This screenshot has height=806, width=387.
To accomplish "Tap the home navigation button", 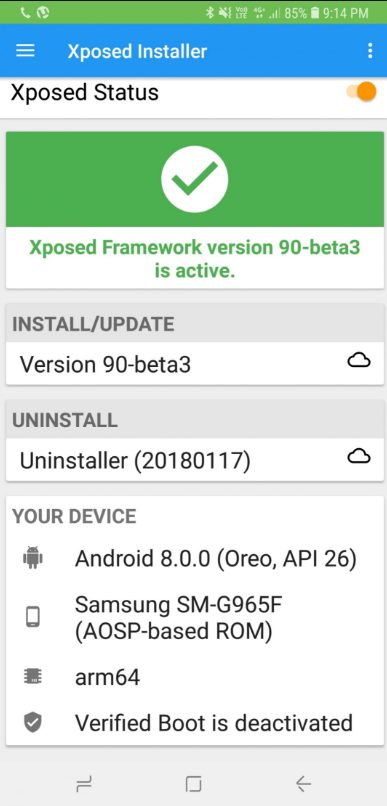I will pyautogui.click(x=193, y=783).
